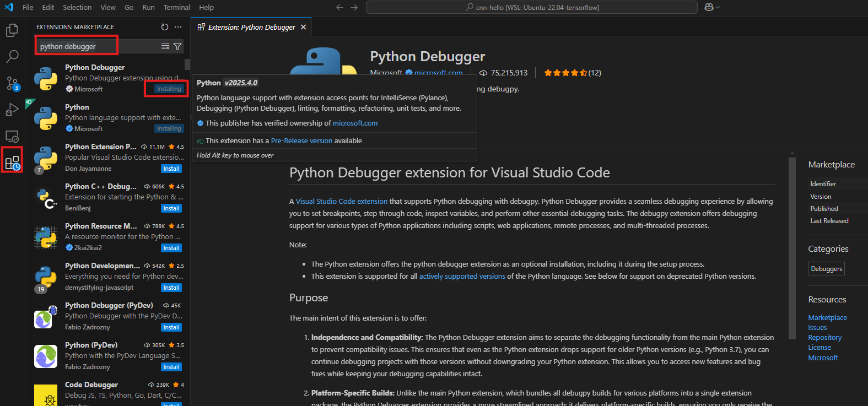Open the actively supported versions link
The height and width of the screenshot is (406, 868).
tap(462, 277)
